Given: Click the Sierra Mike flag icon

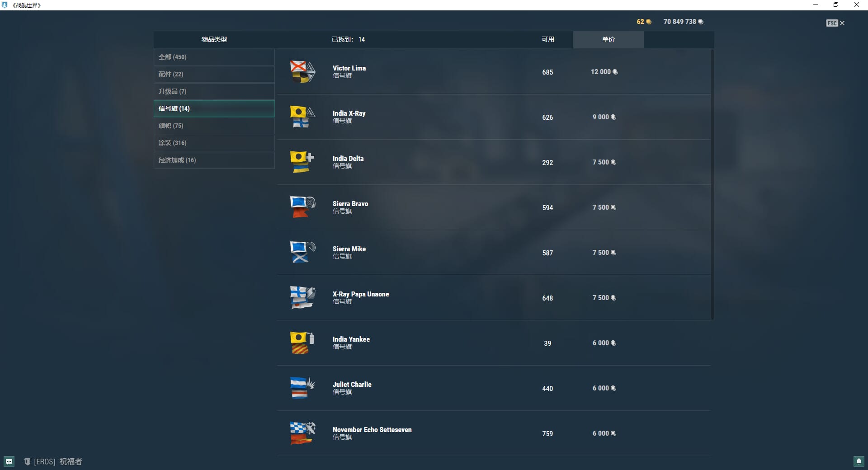Looking at the screenshot, I should tap(302, 253).
